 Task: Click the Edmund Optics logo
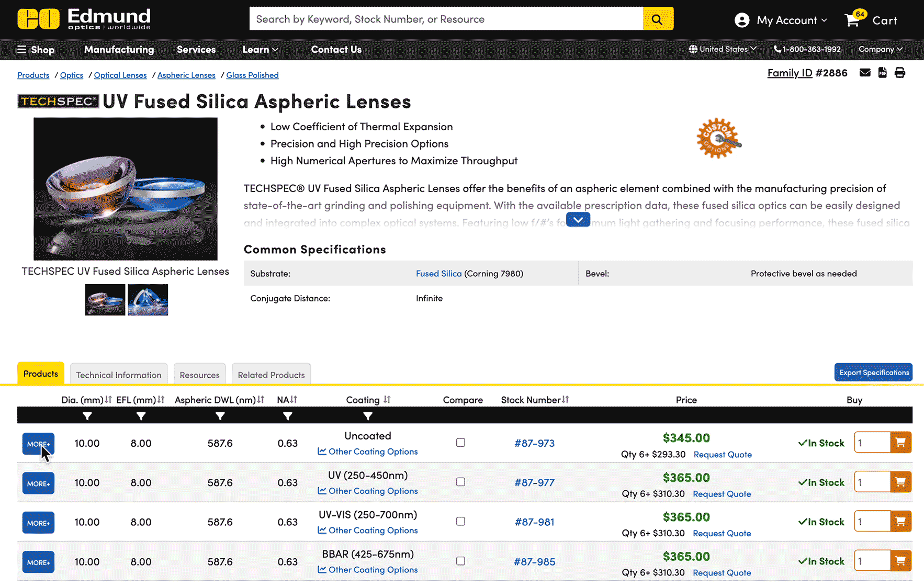[x=84, y=19]
